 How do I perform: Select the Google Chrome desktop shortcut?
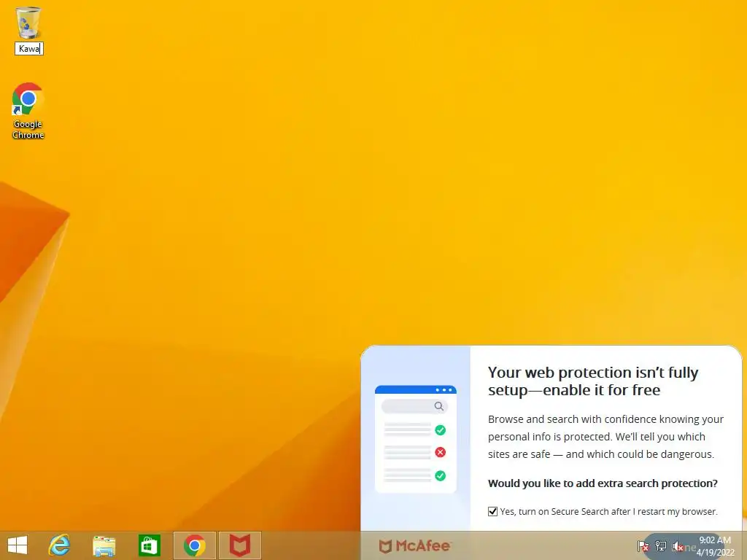tap(28, 111)
